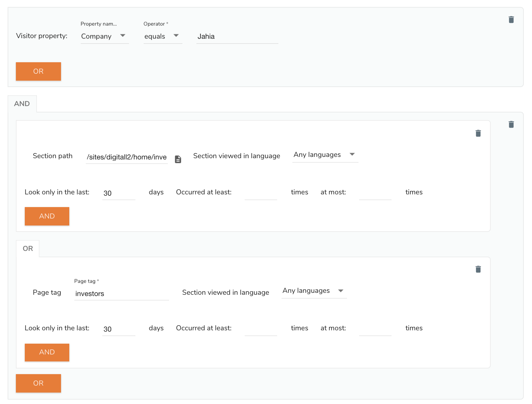Click the Section path label
The image size is (532, 404).
pos(53,156)
